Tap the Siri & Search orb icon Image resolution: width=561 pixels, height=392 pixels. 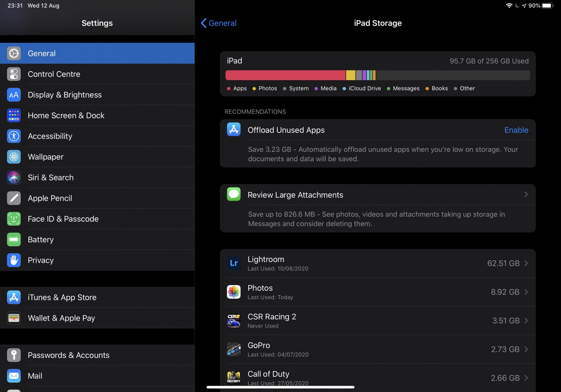click(x=14, y=177)
